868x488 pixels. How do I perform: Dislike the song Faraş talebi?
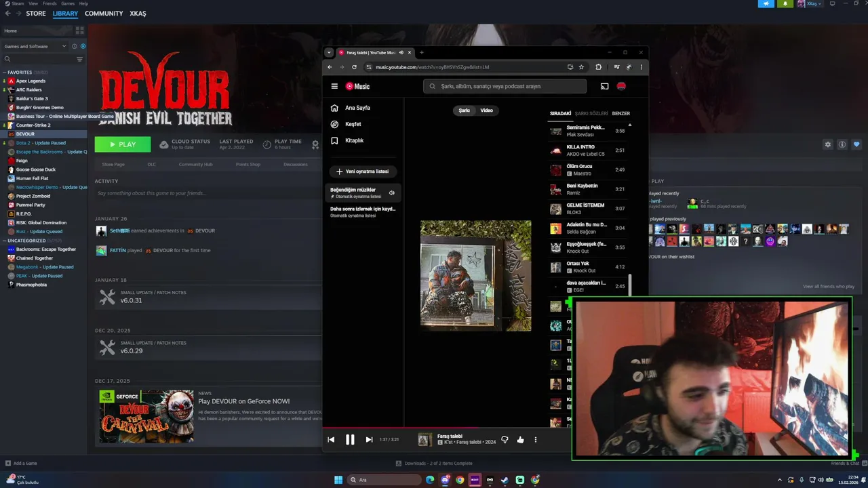[x=505, y=440]
